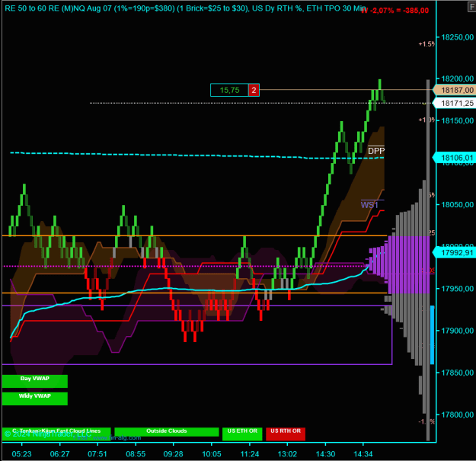The height and width of the screenshot is (461, 476).
Task: Click the 14:34 time axis label
Action: 363,454
